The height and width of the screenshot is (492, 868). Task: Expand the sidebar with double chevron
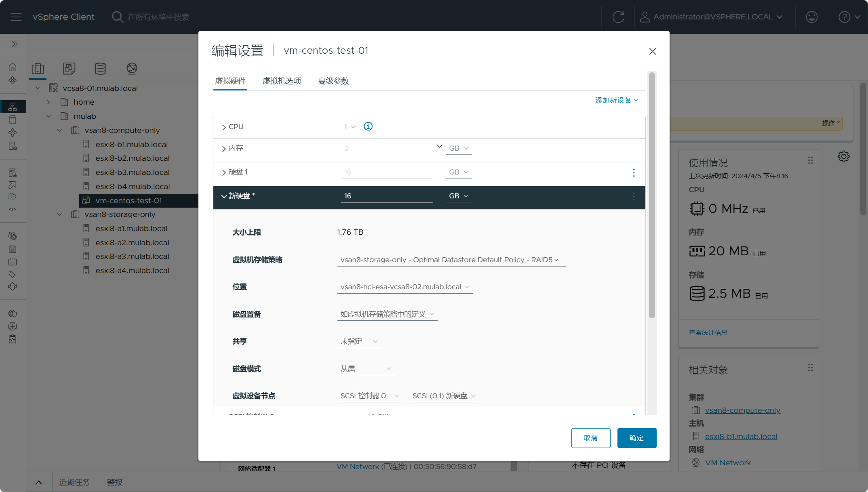pos(15,44)
